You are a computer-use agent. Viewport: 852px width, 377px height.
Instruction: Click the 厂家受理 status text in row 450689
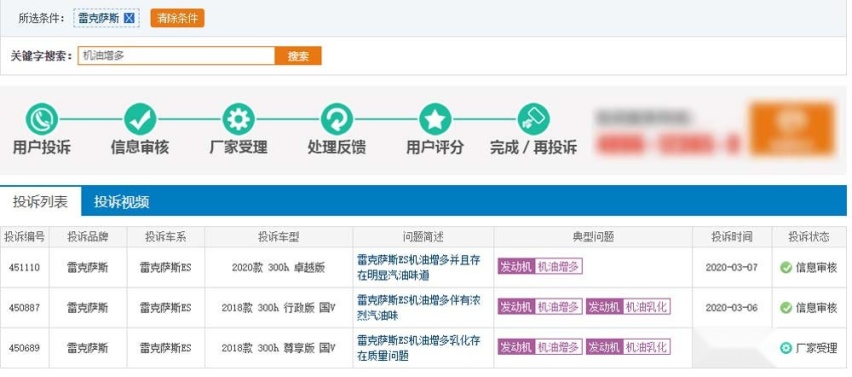click(816, 348)
